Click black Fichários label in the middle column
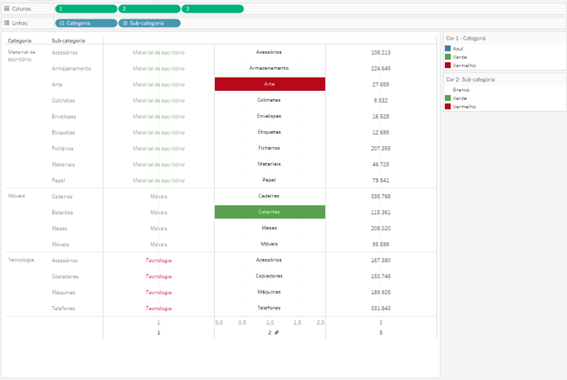 point(269,148)
